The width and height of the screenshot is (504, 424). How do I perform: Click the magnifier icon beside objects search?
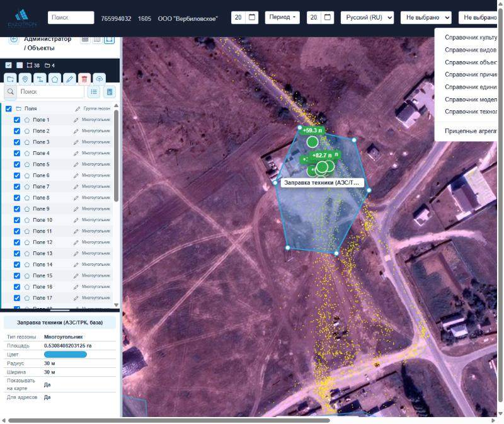11,91
